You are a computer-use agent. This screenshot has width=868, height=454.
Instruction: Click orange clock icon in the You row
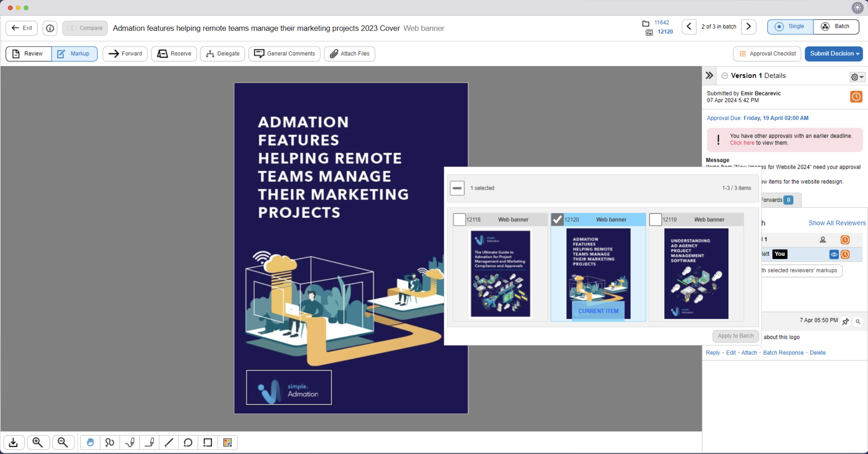845,255
